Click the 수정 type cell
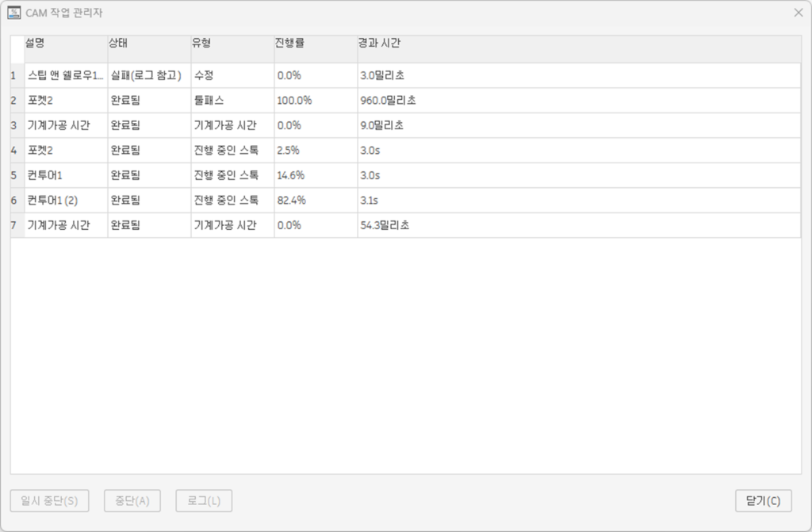The width and height of the screenshot is (812, 532). [232, 75]
